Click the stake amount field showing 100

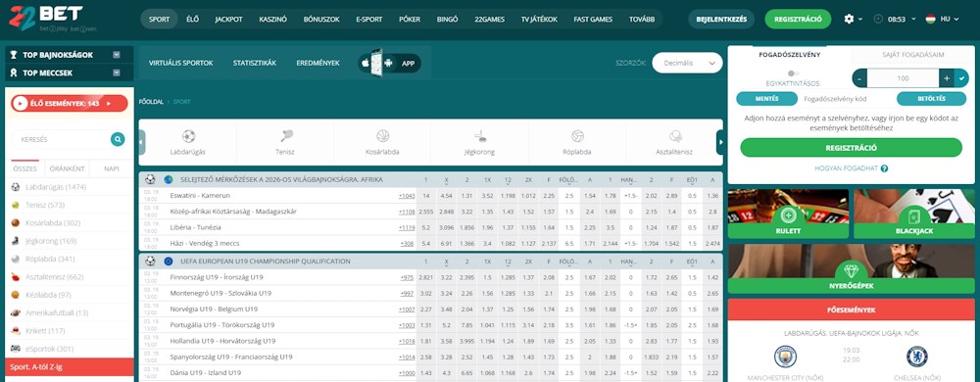(904, 78)
